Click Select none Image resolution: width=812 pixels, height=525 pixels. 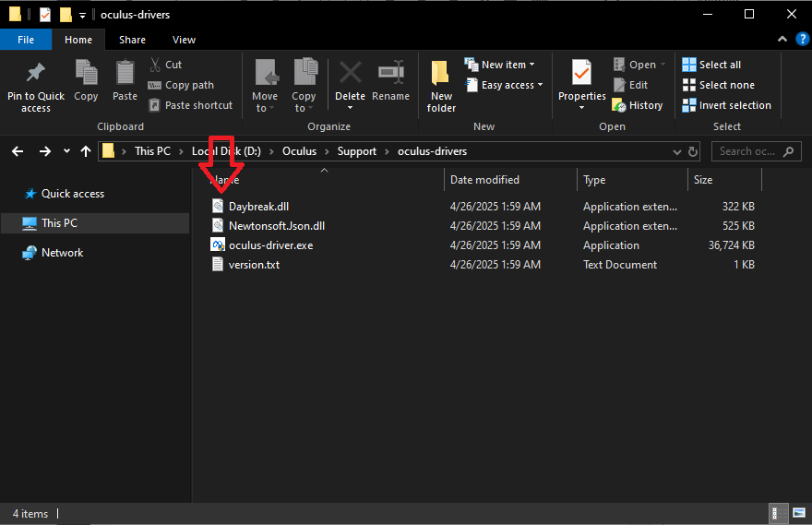pos(718,85)
